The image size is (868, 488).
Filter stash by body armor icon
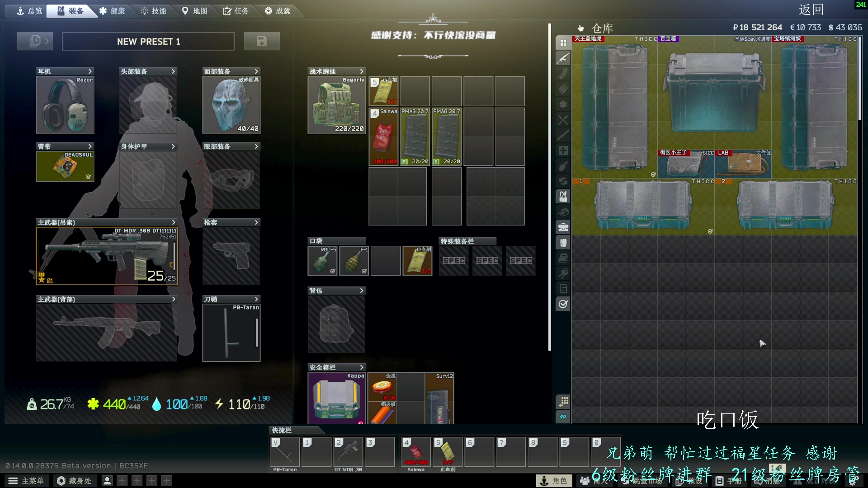(563, 243)
